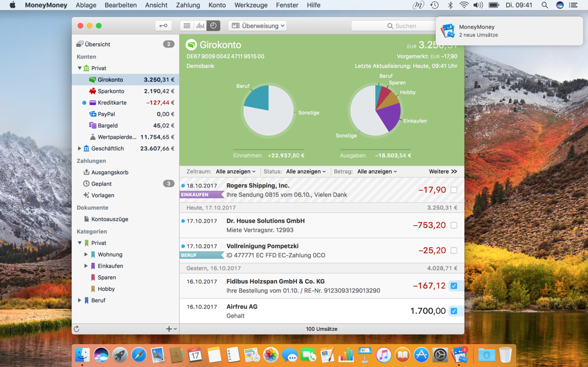Expand the Einkaufen category
588x367 pixels.
point(86,266)
